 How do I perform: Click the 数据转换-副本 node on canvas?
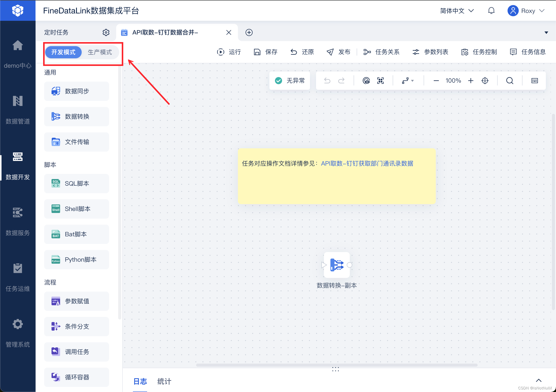(337, 265)
